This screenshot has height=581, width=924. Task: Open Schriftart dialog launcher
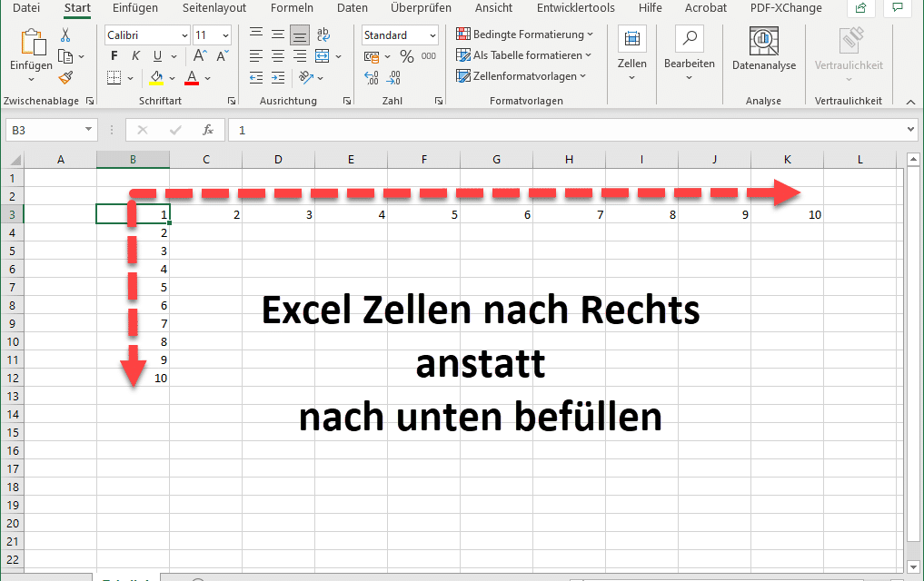coord(232,102)
